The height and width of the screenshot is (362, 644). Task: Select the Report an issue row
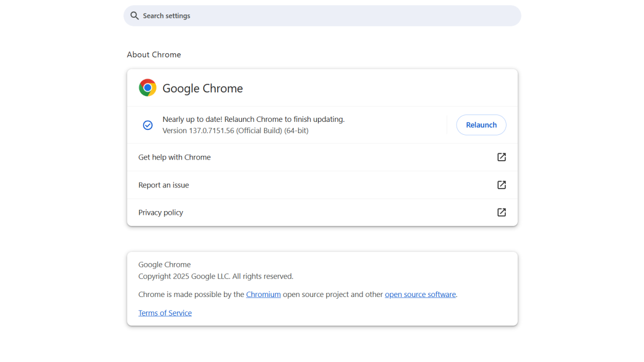coord(322,185)
